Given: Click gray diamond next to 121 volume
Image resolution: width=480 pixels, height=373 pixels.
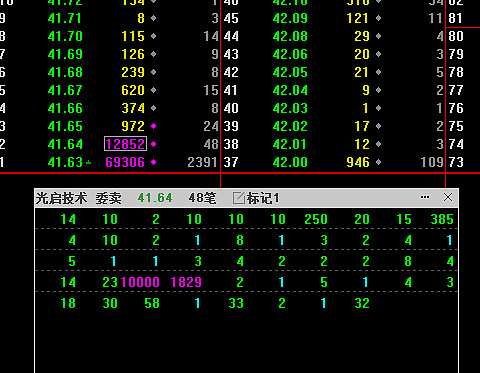Looking at the screenshot, I should (x=378, y=18).
